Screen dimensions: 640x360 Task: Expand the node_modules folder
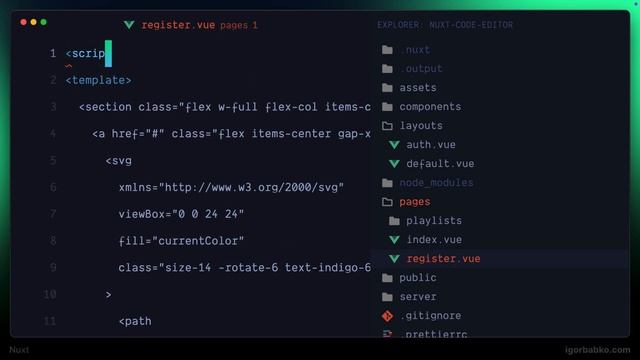click(436, 182)
